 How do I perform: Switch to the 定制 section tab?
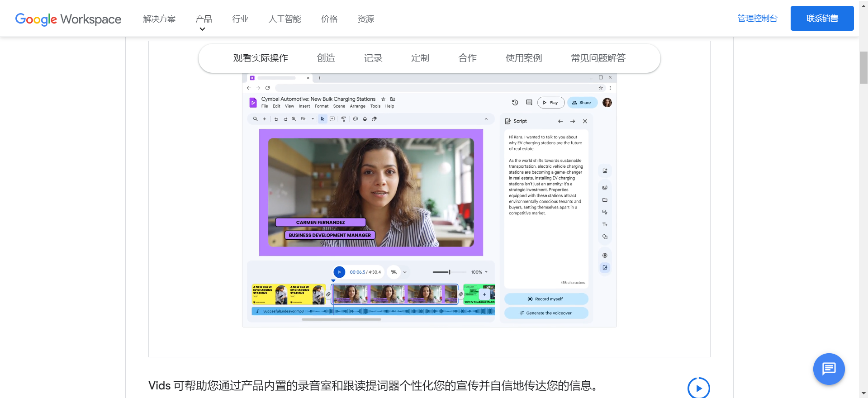420,58
